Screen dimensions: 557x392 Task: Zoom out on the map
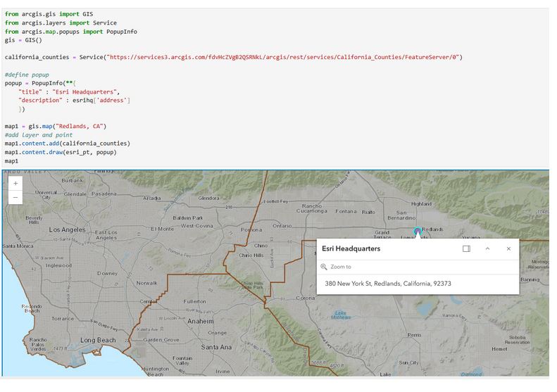[x=15, y=198]
